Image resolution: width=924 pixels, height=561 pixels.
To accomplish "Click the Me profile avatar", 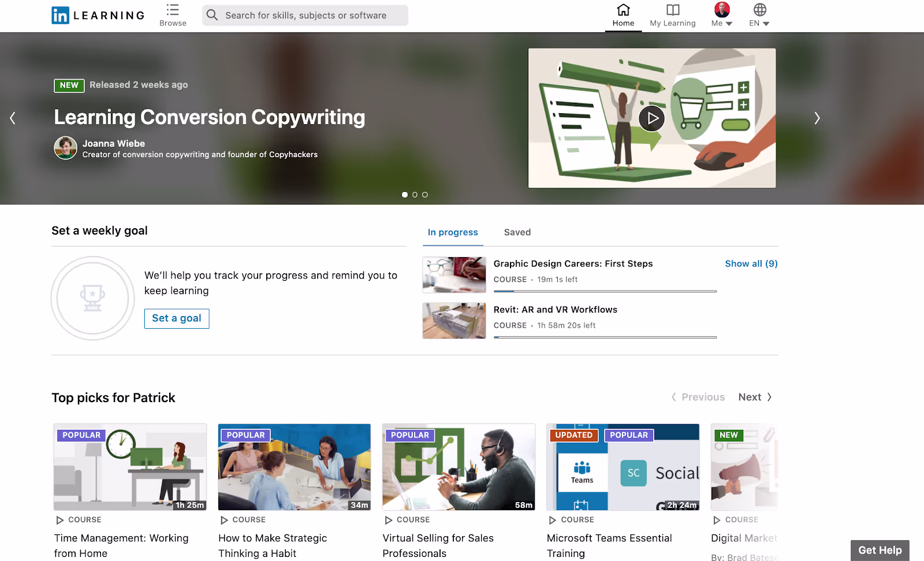I will (722, 9).
